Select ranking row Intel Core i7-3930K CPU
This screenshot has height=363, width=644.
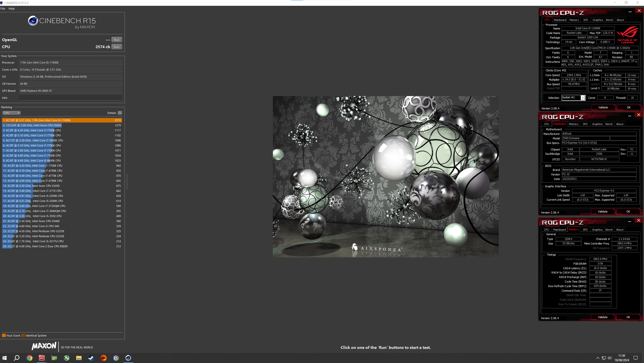62,140
